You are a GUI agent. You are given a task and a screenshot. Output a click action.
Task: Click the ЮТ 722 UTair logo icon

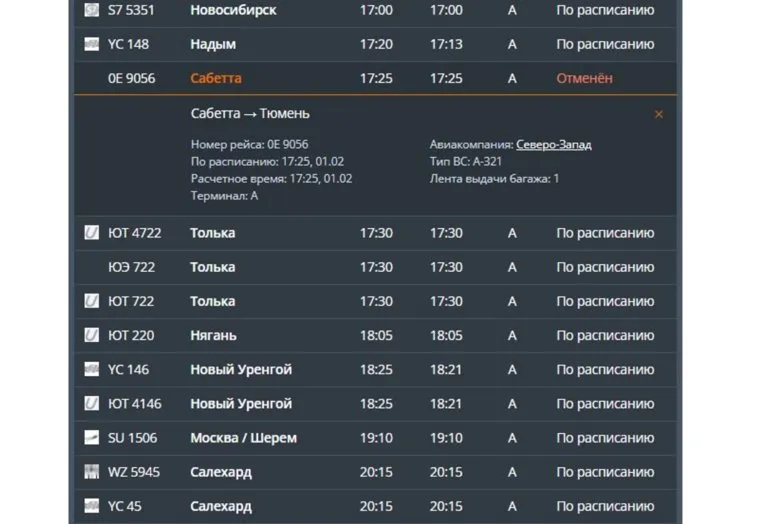click(x=91, y=301)
